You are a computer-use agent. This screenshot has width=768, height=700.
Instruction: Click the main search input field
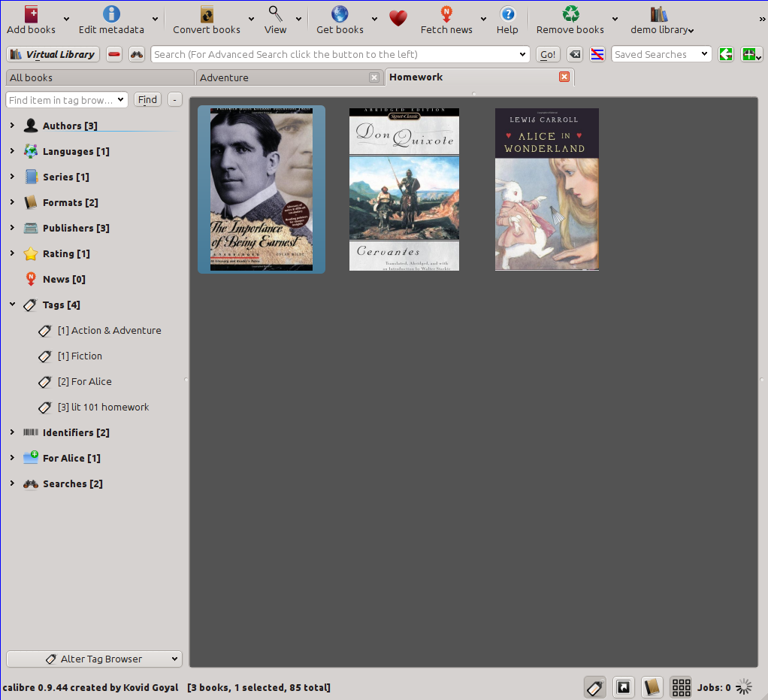click(x=340, y=54)
